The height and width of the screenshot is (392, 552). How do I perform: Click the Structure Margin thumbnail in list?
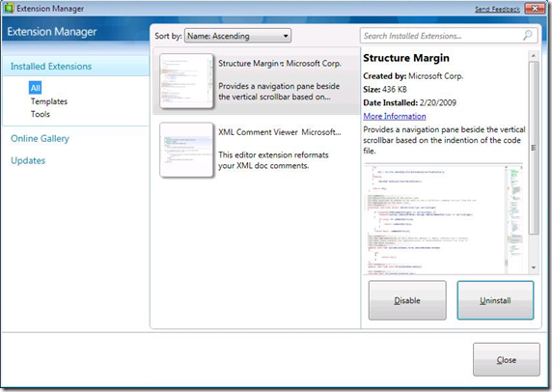tap(186, 81)
